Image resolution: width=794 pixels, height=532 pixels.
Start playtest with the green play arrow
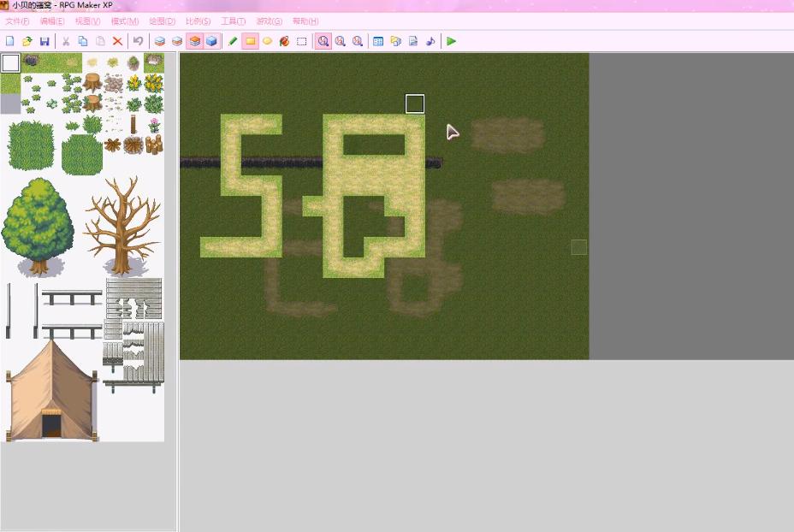click(x=452, y=41)
